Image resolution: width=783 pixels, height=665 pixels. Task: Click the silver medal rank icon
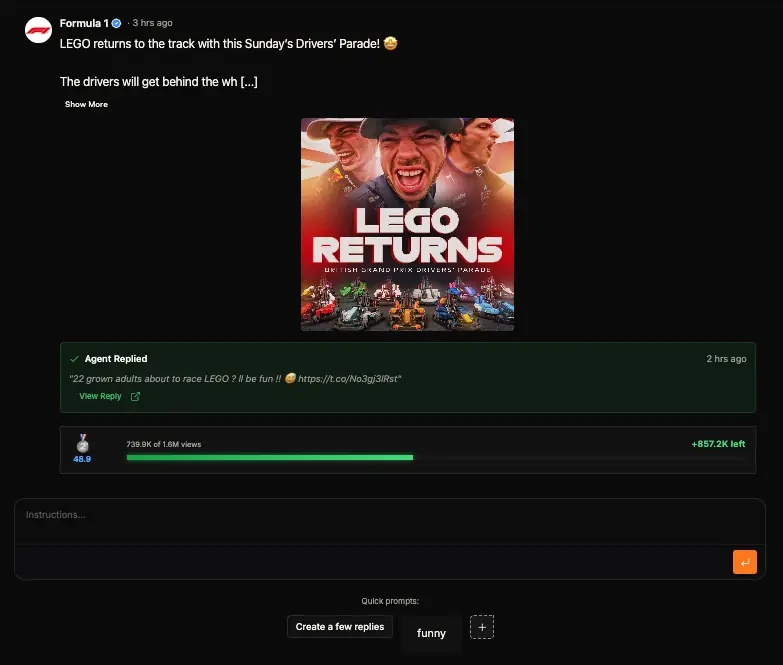(83, 443)
